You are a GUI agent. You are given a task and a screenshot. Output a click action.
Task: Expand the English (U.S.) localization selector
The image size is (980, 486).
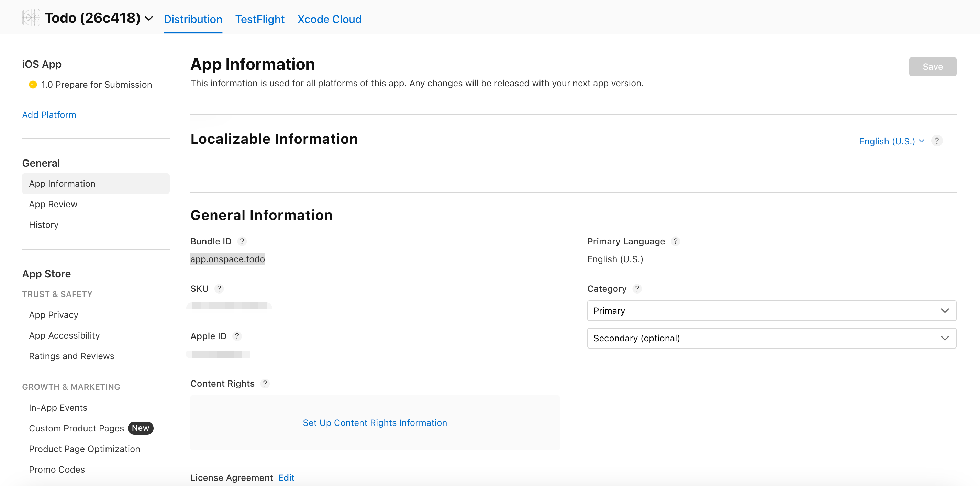click(x=891, y=141)
